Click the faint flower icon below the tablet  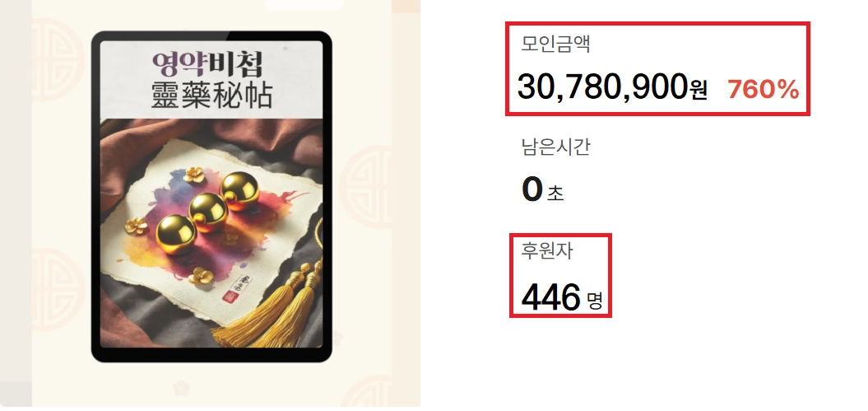click(180, 388)
